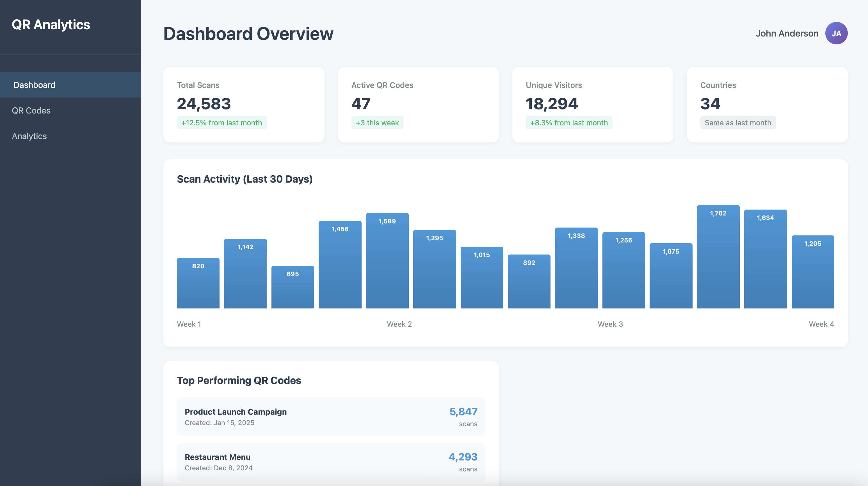Click the John Anderson username
868x486 pixels.
[x=787, y=33]
